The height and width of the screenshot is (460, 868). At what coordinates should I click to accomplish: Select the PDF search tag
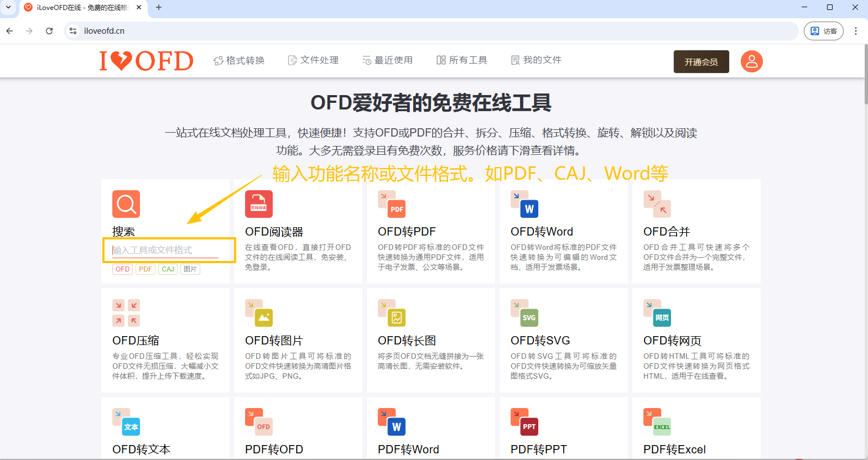pyautogui.click(x=145, y=269)
